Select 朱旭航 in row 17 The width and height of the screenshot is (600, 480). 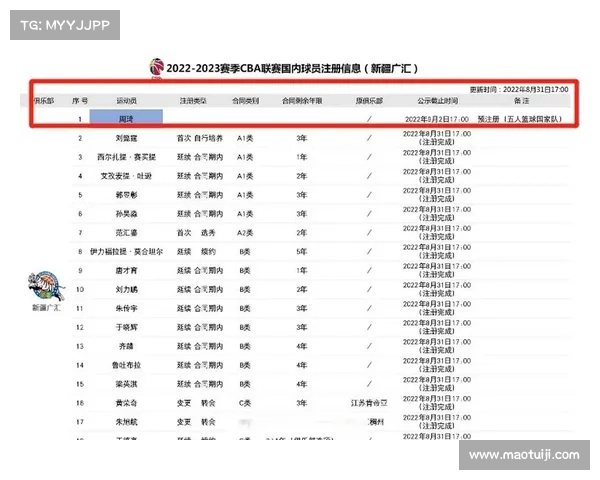[126, 422]
